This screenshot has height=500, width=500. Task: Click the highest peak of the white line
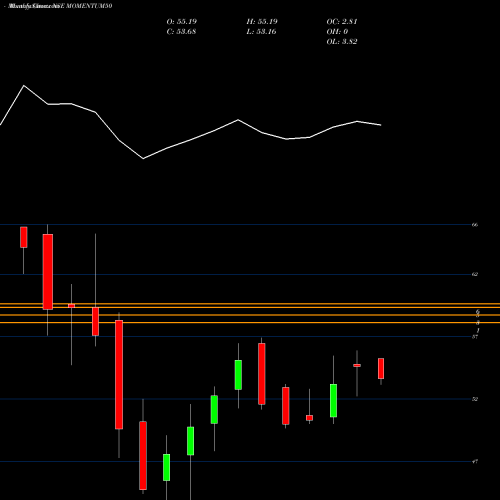(24, 86)
